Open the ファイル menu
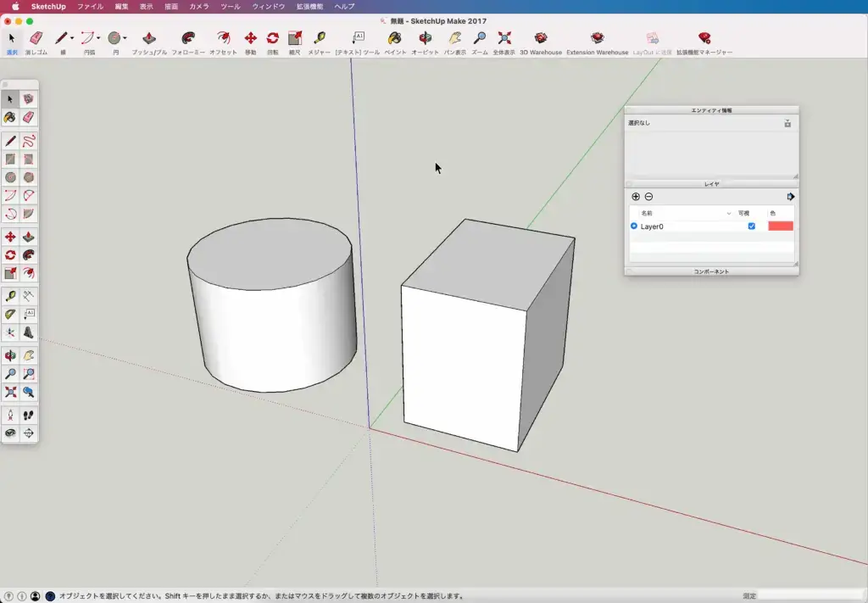Screen dimensions: 868x603 coord(90,7)
